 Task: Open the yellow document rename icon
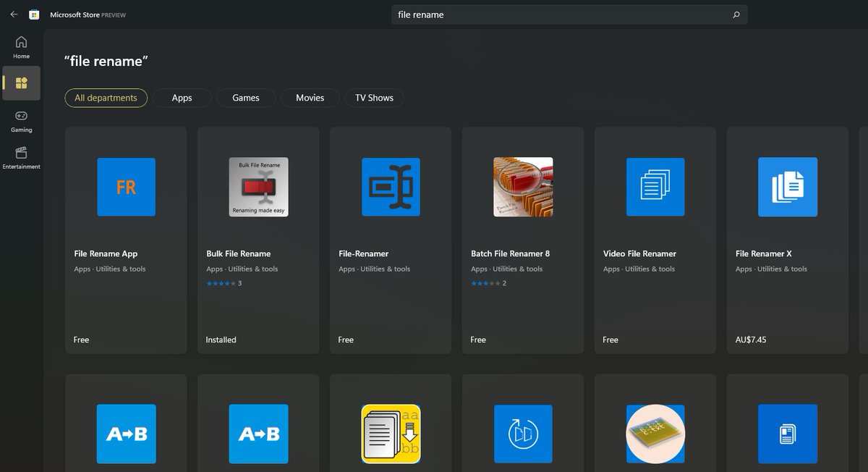(x=391, y=434)
